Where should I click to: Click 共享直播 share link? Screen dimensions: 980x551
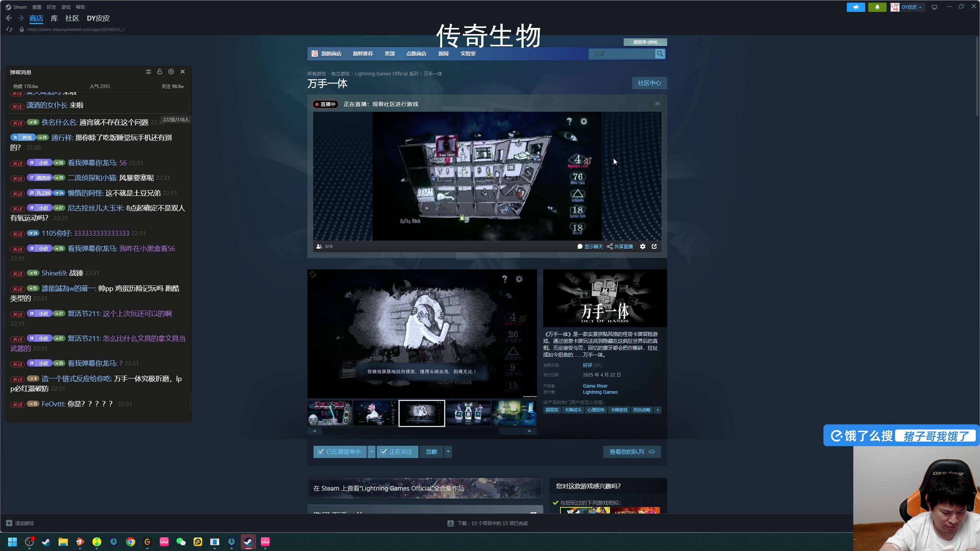620,246
